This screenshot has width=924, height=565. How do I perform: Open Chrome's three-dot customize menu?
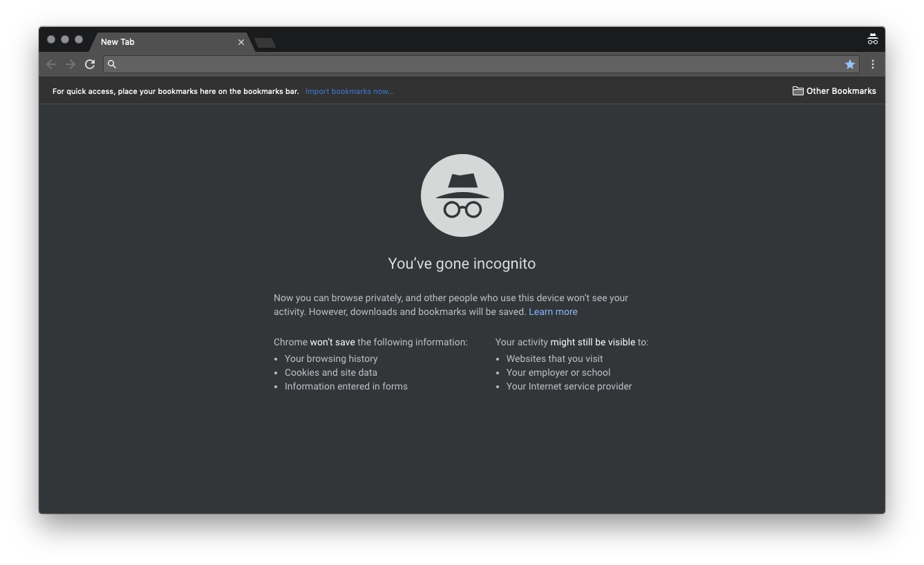pos(872,64)
